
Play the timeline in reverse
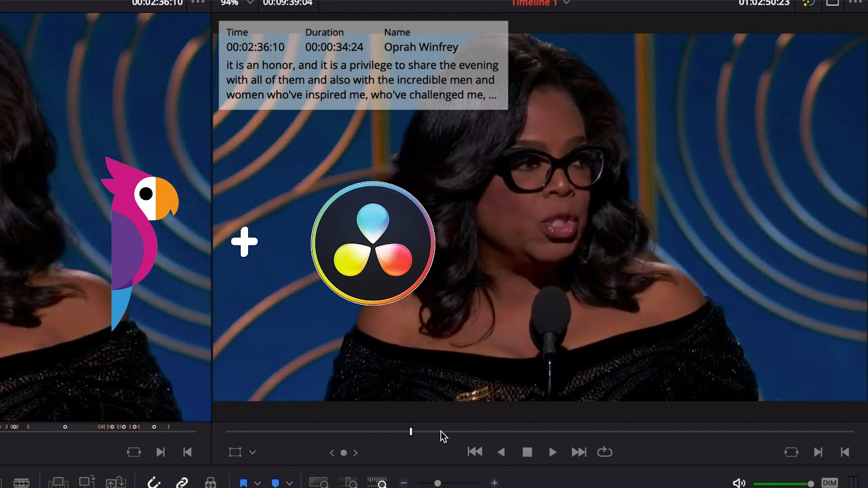coord(501,452)
